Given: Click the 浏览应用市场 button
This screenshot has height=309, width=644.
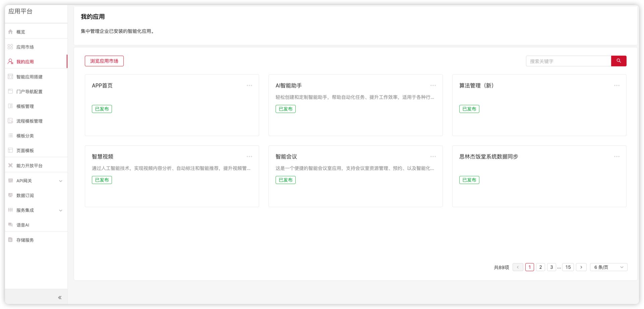Looking at the screenshot, I should point(104,61).
